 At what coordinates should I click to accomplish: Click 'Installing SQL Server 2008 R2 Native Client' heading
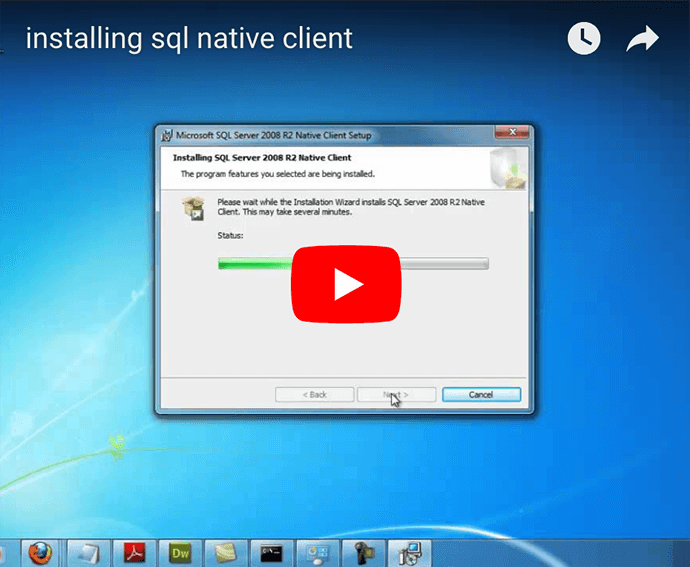[x=262, y=158]
